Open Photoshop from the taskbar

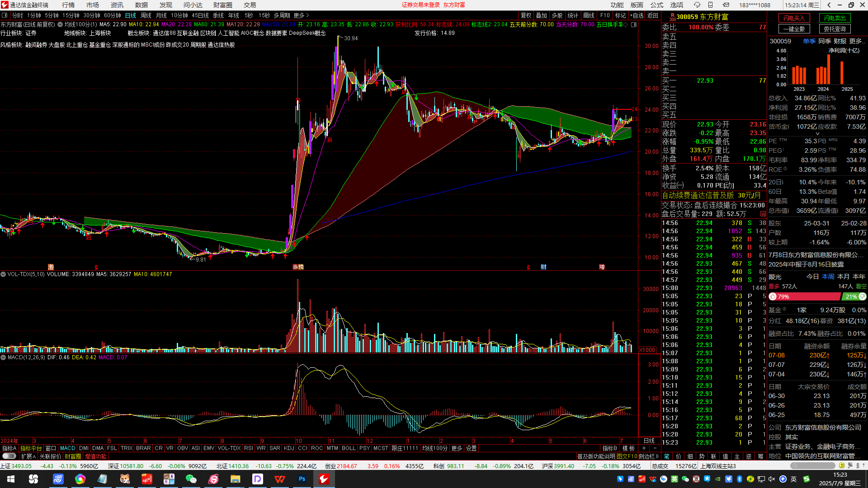(x=302, y=479)
